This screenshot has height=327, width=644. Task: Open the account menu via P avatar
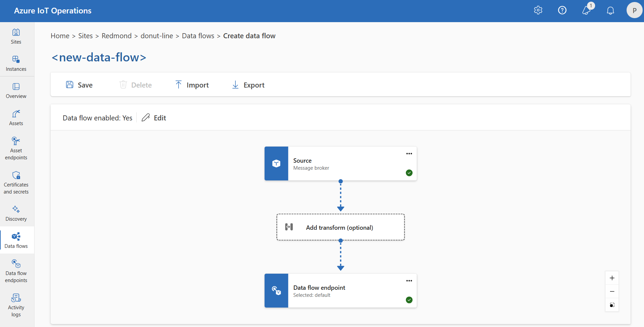pyautogui.click(x=634, y=10)
